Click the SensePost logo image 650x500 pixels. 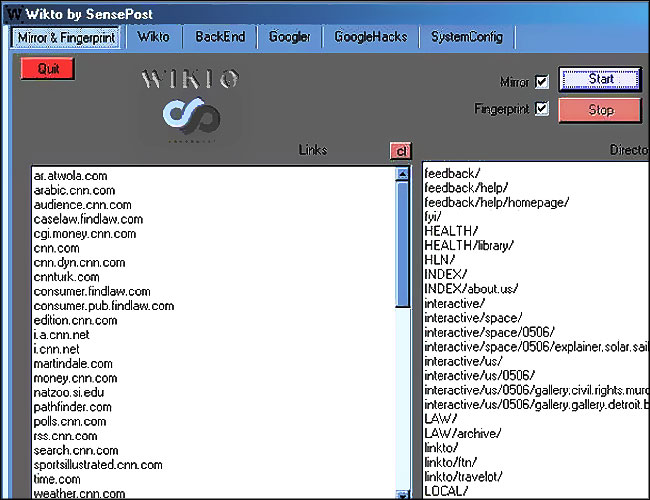tap(191, 117)
